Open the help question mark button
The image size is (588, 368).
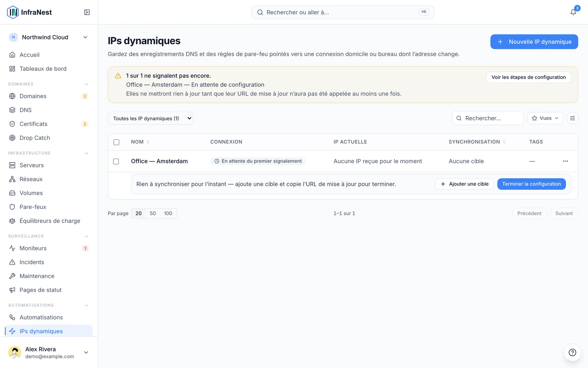tap(572, 352)
